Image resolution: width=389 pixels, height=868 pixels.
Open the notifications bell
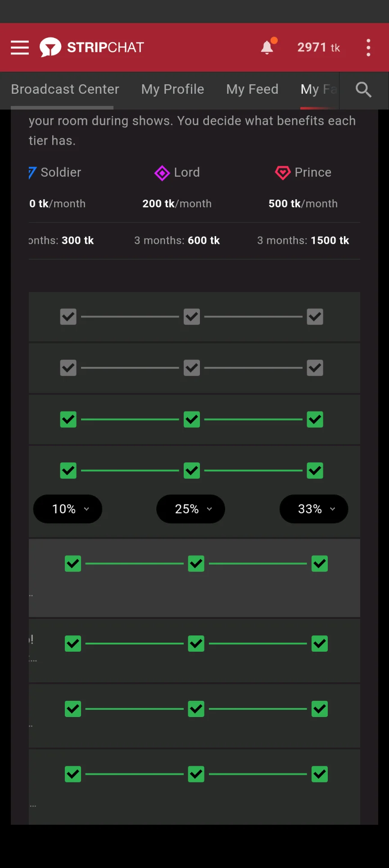click(x=267, y=47)
